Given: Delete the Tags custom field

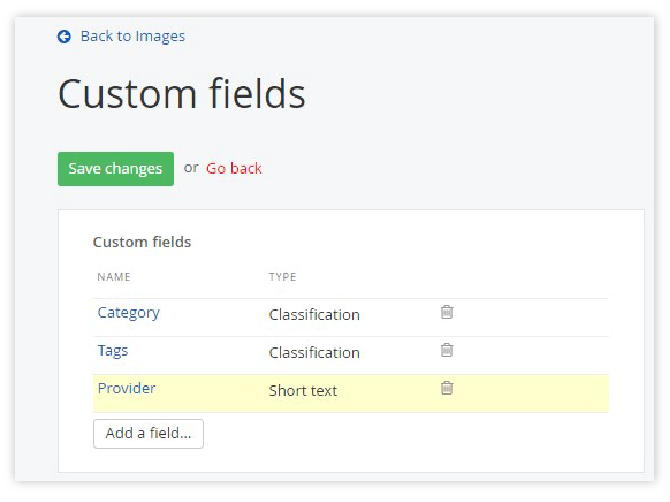Looking at the screenshot, I should tap(447, 350).
